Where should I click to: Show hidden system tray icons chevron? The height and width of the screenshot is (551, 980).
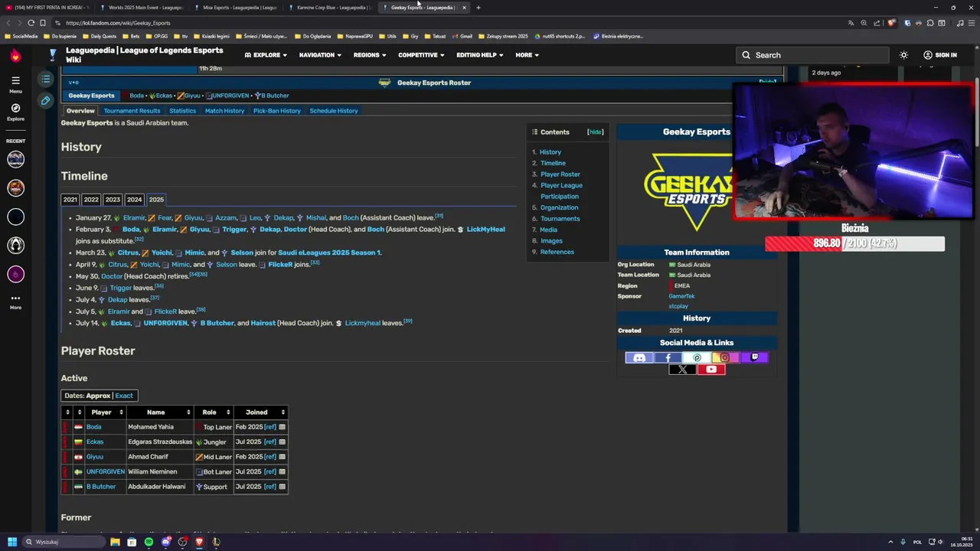[890, 542]
